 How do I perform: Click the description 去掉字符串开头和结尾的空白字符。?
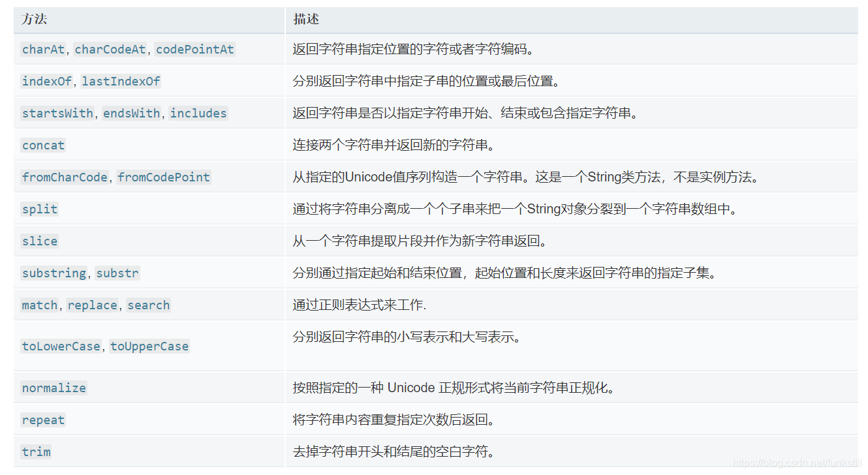click(x=394, y=452)
